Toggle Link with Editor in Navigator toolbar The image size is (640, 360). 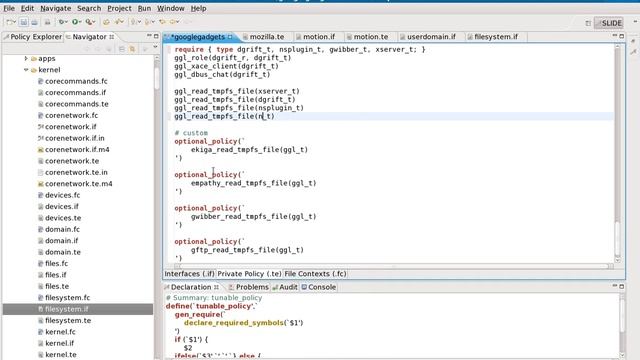pyautogui.click(x=132, y=49)
